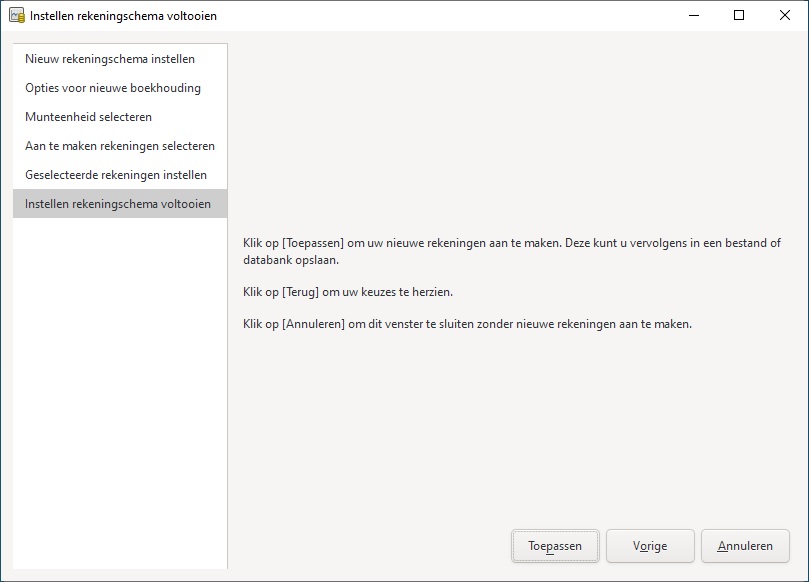Click the paragraph explaining [Toepassen]
The image size is (809, 582).
(x=511, y=251)
